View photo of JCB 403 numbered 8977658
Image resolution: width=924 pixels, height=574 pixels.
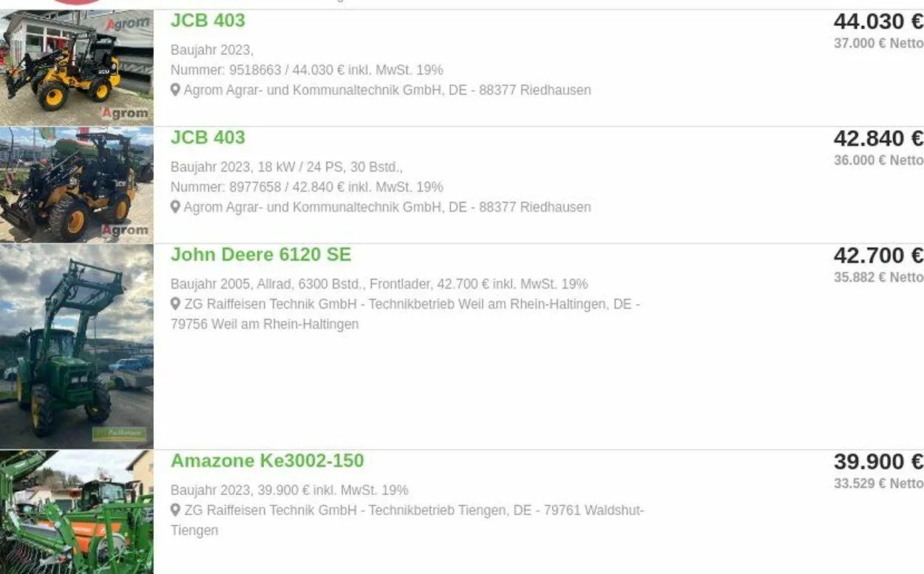click(x=77, y=185)
